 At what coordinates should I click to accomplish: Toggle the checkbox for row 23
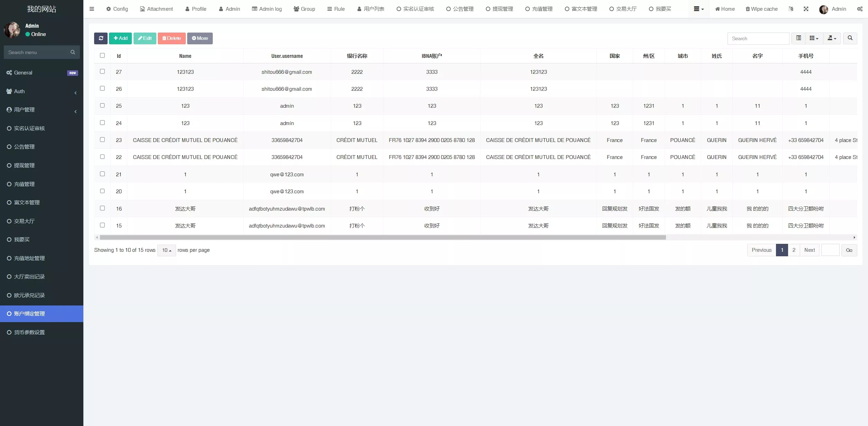click(x=102, y=140)
